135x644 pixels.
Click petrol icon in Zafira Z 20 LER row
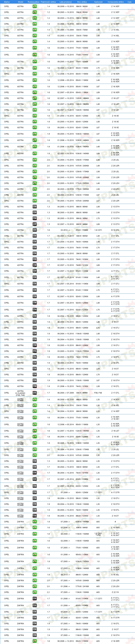[35, 581]
